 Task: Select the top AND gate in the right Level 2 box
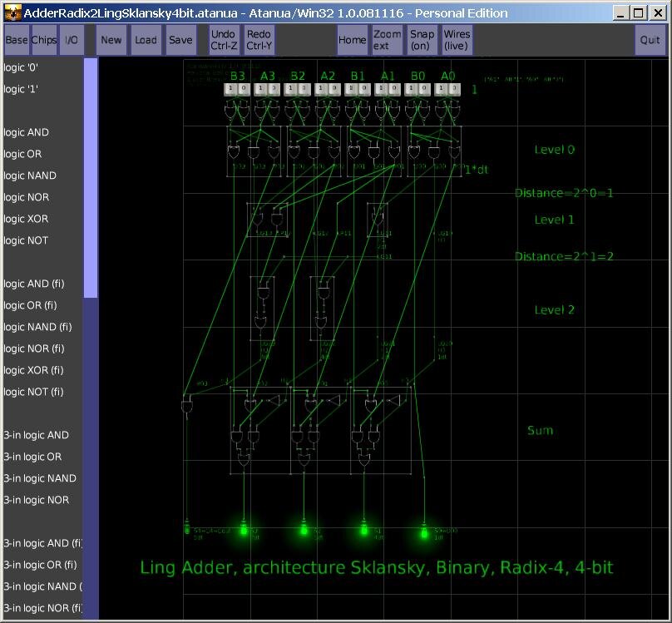(x=324, y=293)
